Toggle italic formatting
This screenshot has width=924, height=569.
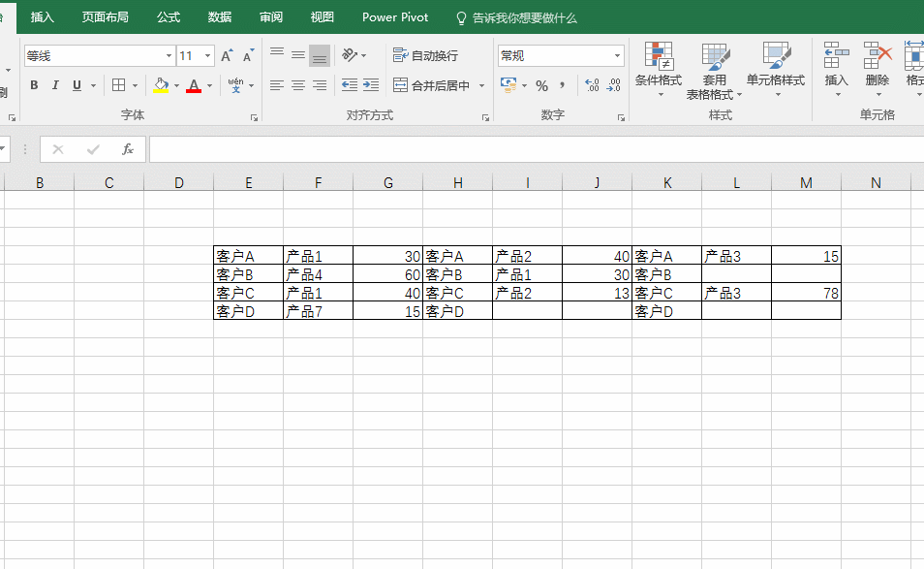click(x=55, y=85)
